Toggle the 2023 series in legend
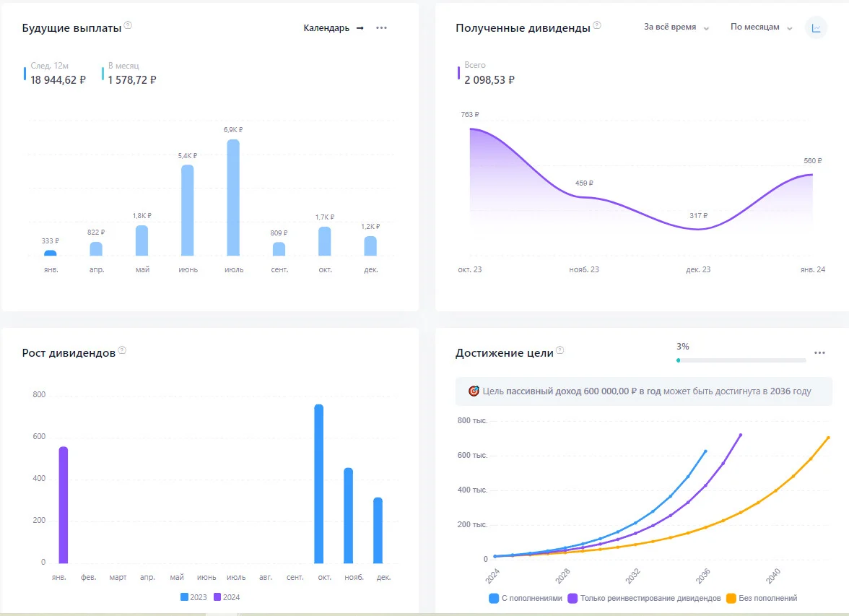 (x=193, y=597)
